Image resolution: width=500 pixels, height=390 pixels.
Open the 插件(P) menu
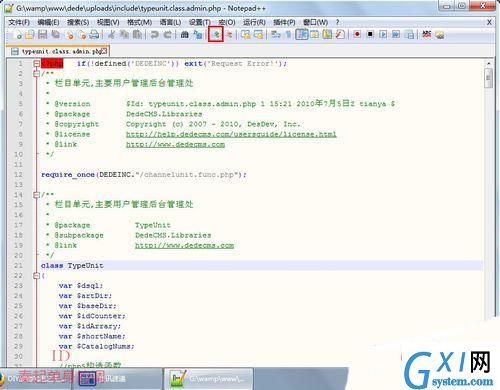pos(284,22)
